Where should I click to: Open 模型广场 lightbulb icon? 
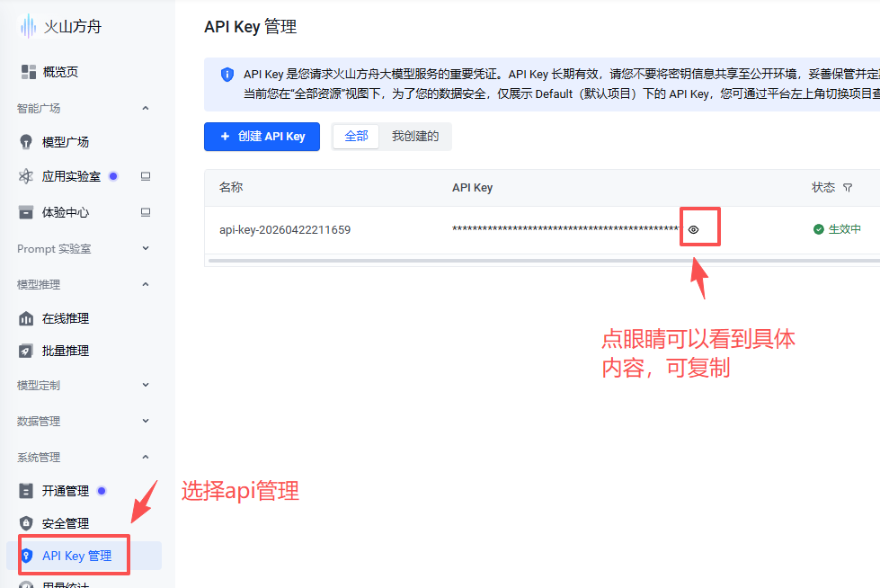point(27,142)
